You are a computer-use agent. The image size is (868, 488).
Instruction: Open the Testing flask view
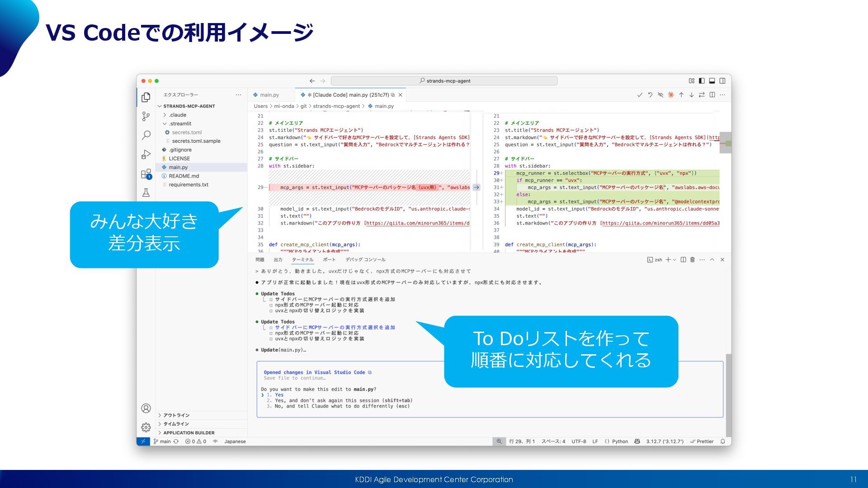pos(146,193)
